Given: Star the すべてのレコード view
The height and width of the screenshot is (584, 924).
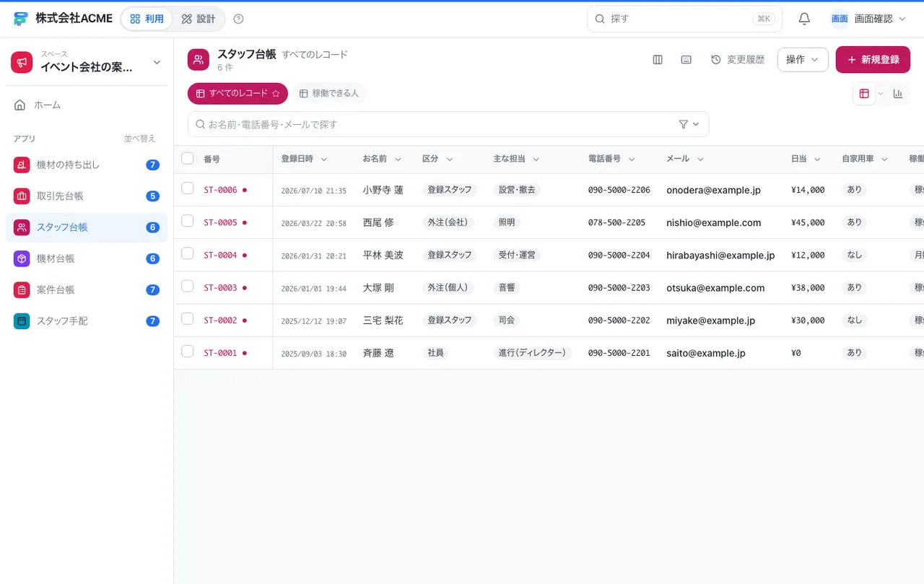Looking at the screenshot, I should tap(276, 94).
